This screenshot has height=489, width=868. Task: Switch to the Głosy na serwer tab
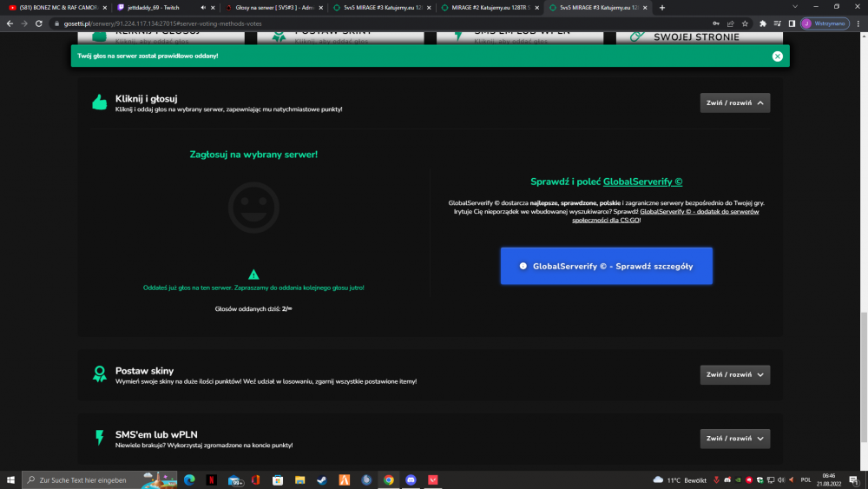click(x=274, y=8)
